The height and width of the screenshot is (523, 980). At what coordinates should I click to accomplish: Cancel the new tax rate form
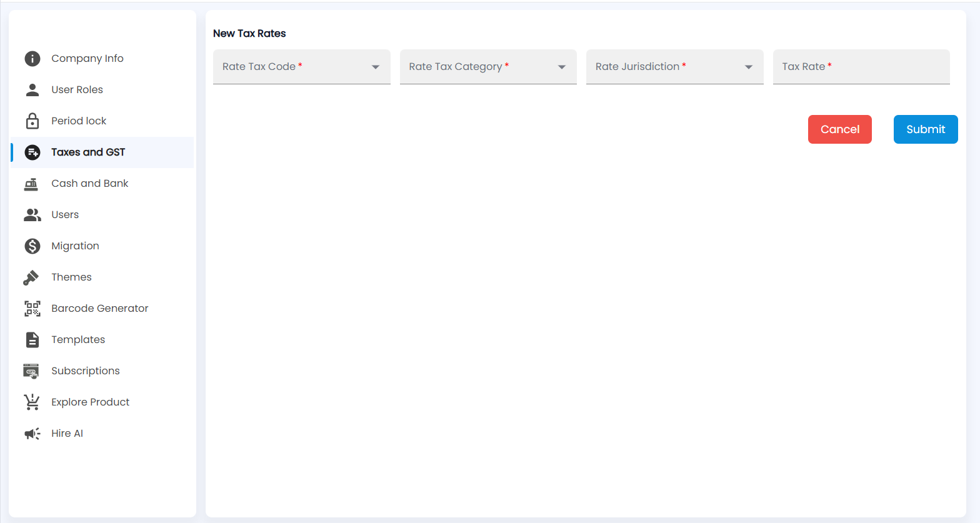tap(840, 129)
